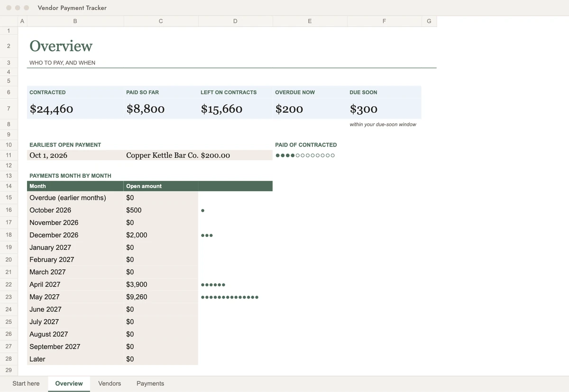
Task: Select the $24,460 contracted value
Action: pyautogui.click(x=51, y=109)
